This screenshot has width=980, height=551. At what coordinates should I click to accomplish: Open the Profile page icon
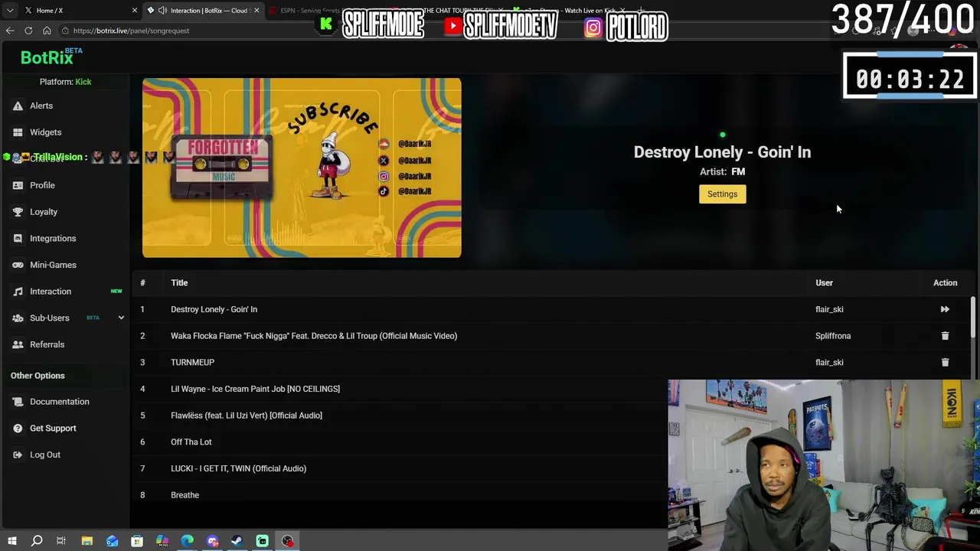tap(18, 185)
